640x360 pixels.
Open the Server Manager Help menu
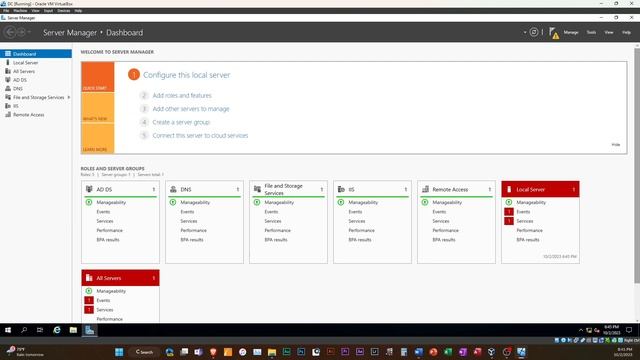626,32
